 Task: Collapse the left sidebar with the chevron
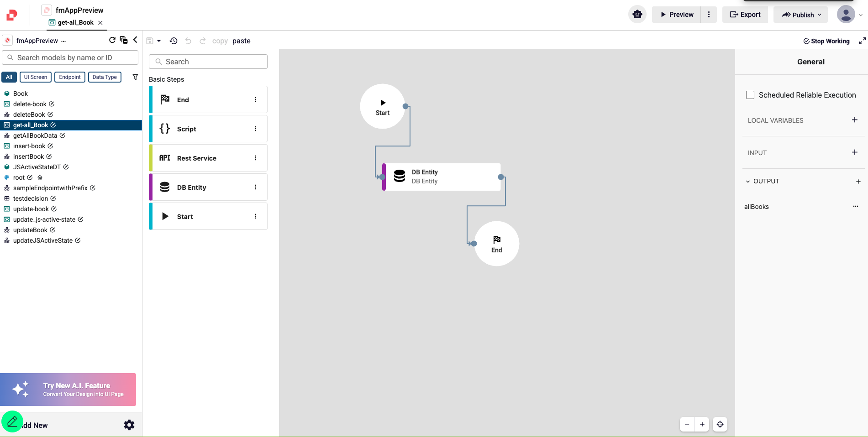coord(135,40)
